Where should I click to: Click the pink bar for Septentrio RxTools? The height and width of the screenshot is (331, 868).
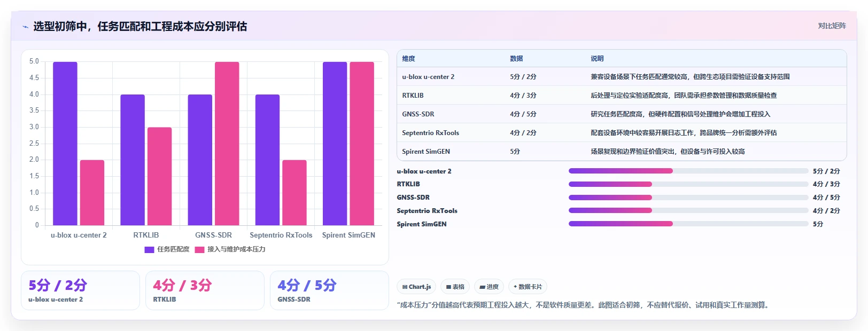tap(294, 193)
